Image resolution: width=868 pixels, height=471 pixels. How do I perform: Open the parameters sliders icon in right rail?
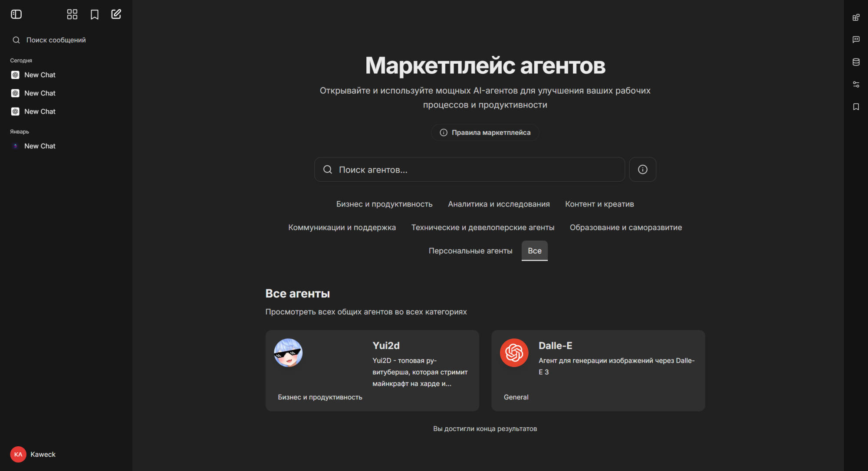[x=856, y=84]
